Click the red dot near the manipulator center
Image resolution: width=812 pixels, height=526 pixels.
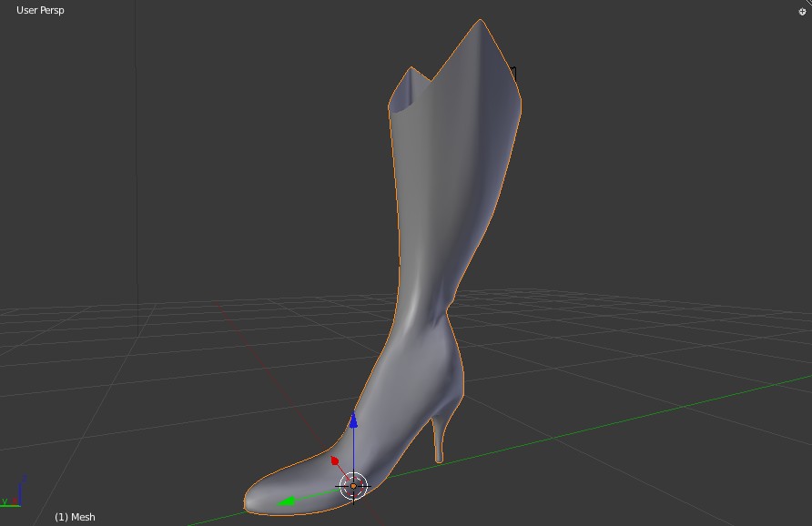click(x=333, y=460)
